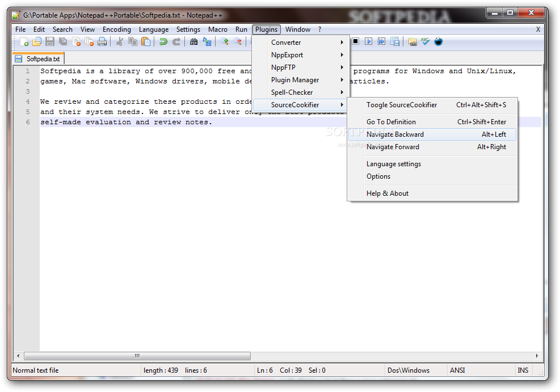This screenshot has width=560, height=392.
Task: Click the Cut scissors icon
Action: (x=120, y=42)
